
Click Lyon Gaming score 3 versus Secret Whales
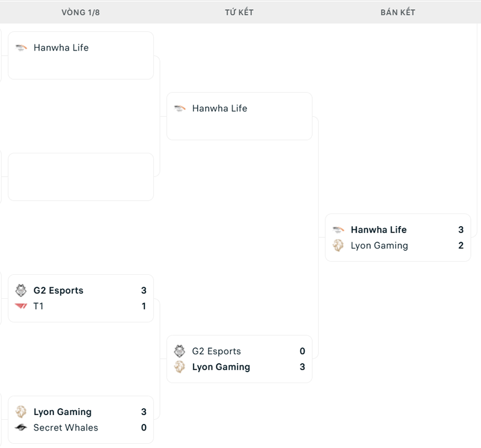(x=144, y=412)
